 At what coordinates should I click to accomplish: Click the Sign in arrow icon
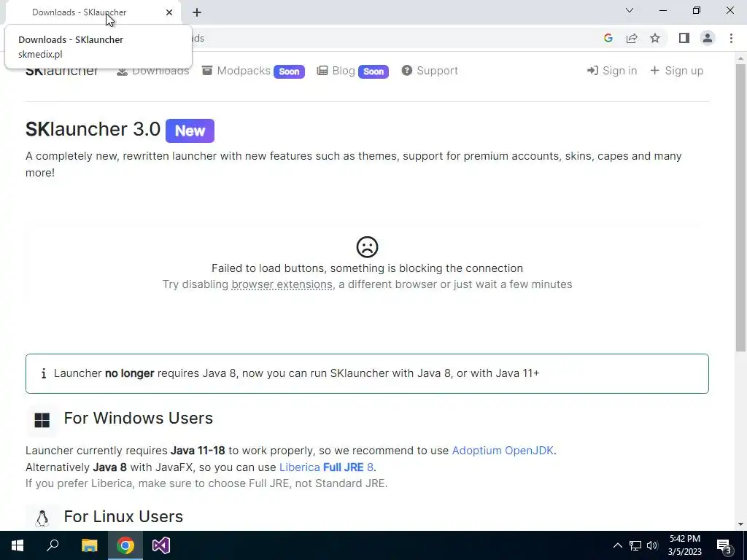pyautogui.click(x=592, y=71)
